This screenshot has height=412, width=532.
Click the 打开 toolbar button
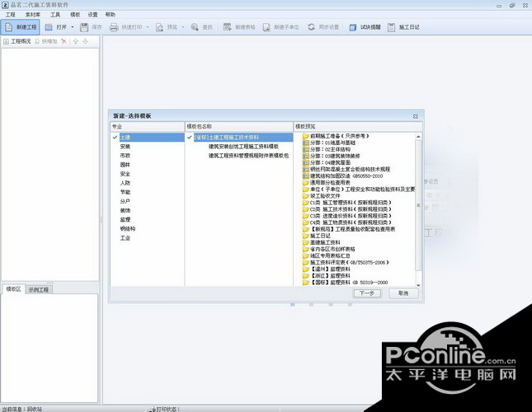click(x=56, y=27)
